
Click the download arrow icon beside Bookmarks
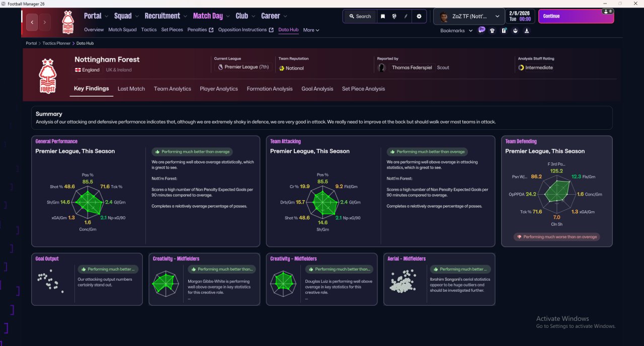(527, 31)
